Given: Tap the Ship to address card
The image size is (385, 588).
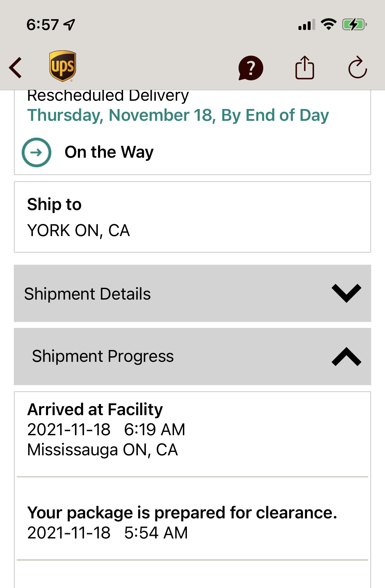Looking at the screenshot, I should [x=192, y=217].
